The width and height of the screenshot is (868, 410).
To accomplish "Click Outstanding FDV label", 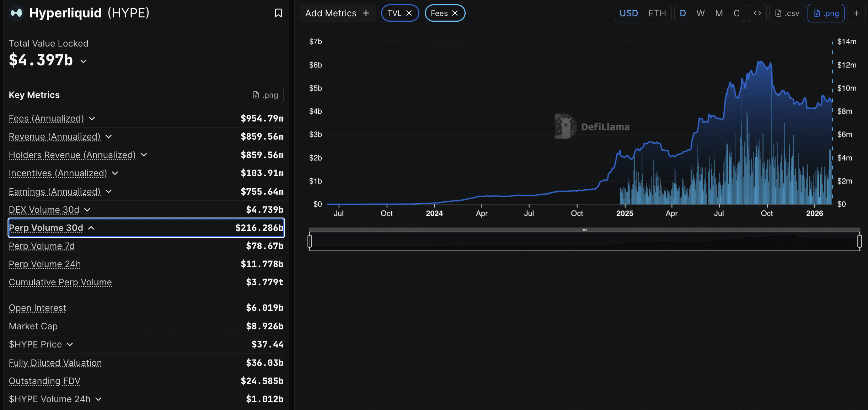I will tap(44, 381).
